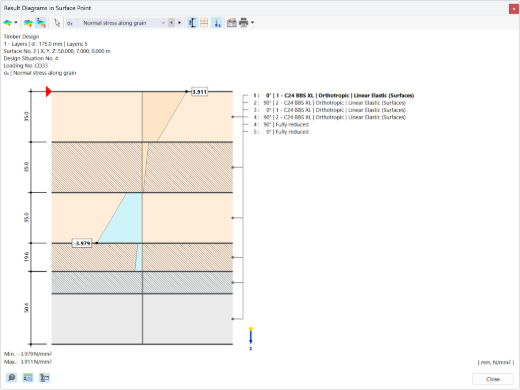Select legend row 5: 0° Fully reduced
This screenshot has width=520, height=390.
click(281, 132)
